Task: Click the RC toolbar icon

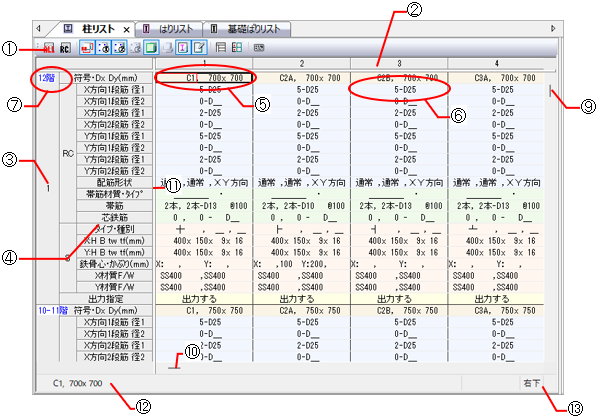Action: 64,48
